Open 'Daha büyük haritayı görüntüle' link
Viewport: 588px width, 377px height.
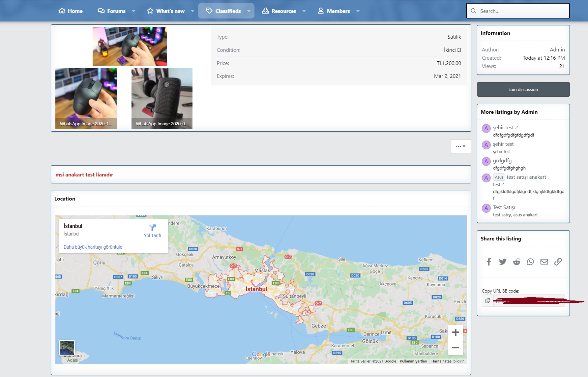(93, 247)
